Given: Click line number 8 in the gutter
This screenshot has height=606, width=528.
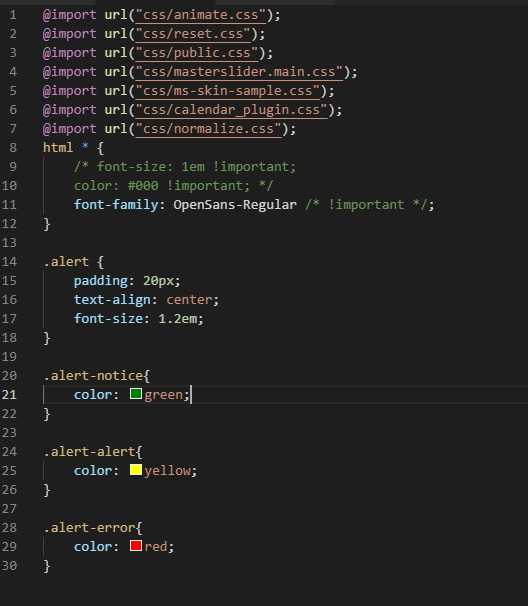Looking at the screenshot, I should (13, 147).
